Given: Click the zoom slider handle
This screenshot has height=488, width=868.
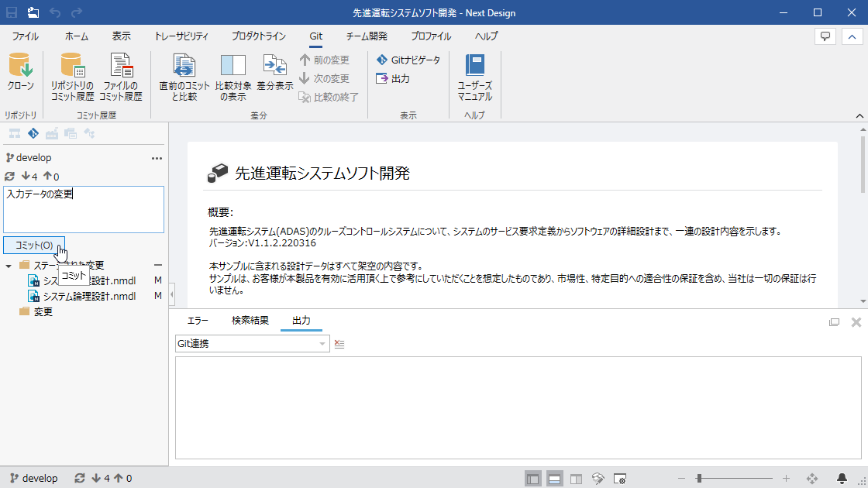Looking at the screenshot, I should pos(699,478).
